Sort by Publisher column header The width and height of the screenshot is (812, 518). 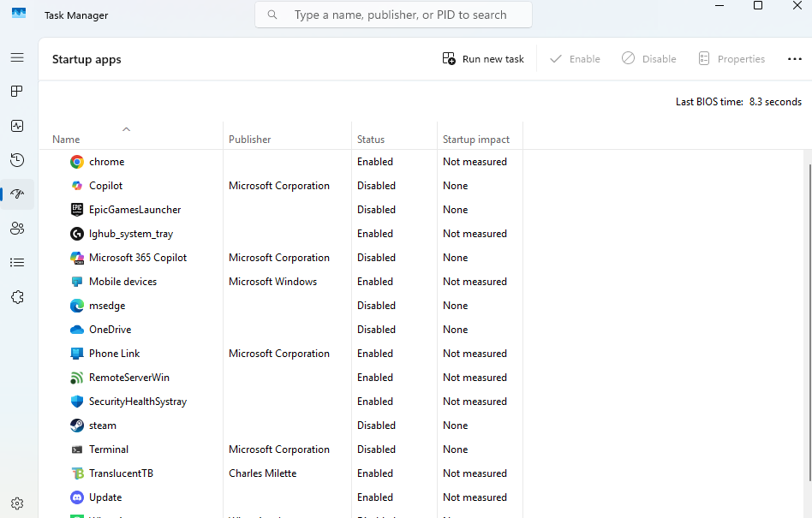pos(249,140)
